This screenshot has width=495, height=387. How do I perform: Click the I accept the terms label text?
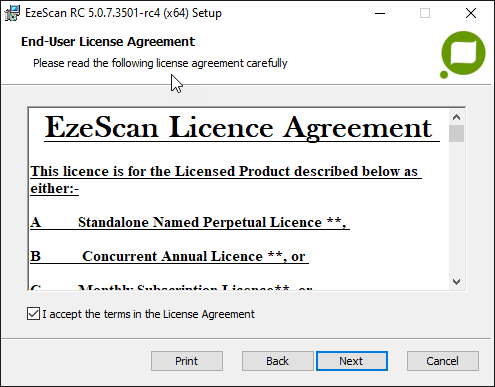tap(148, 314)
